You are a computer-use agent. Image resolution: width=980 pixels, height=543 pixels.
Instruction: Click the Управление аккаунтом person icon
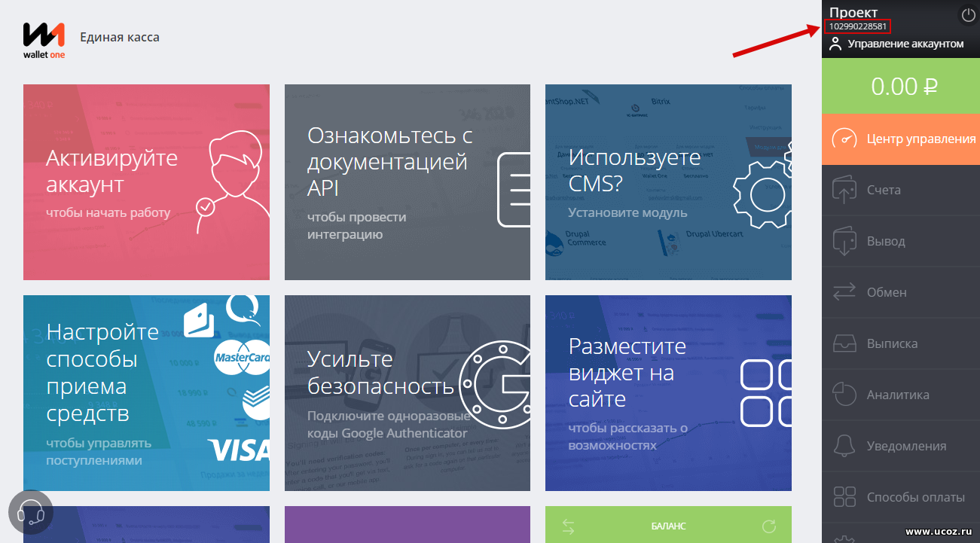coord(835,43)
